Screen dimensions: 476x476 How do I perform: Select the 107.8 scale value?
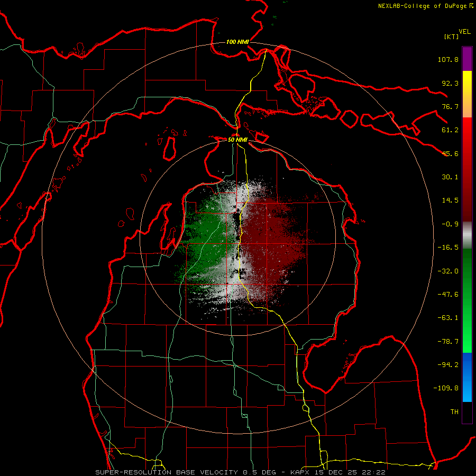click(448, 59)
